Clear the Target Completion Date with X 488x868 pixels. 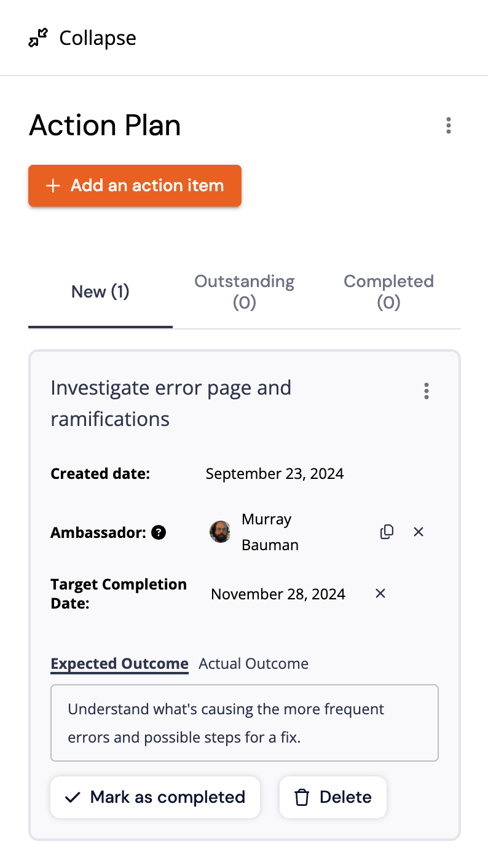(x=380, y=593)
